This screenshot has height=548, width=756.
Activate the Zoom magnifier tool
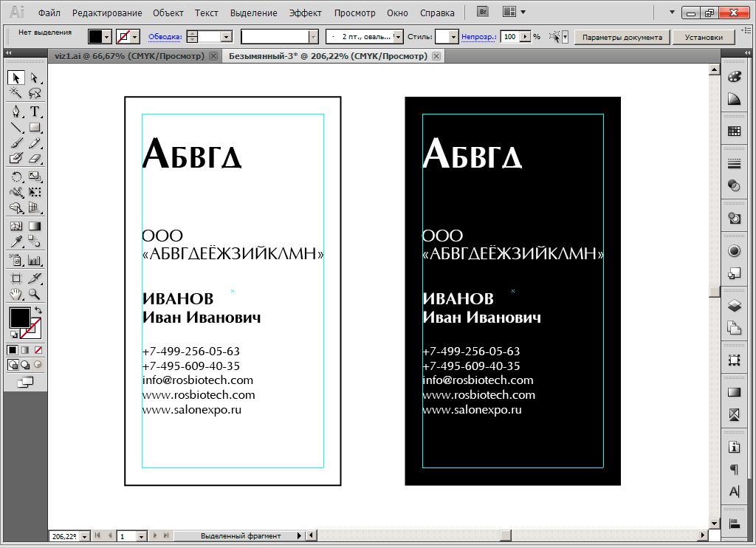(x=34, y=294)
